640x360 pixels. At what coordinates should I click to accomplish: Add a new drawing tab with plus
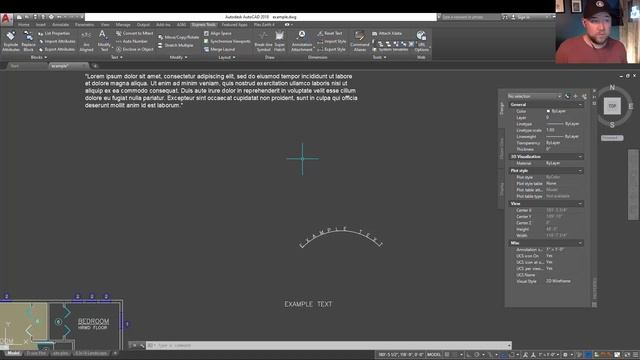(95, 66)
